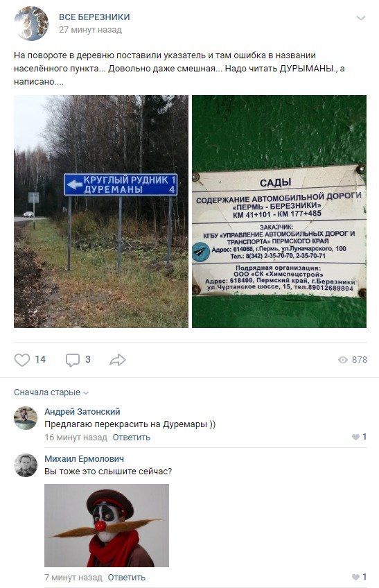Expand post options chevron menu
Screen dimensions: 379x588
point(360,18)
